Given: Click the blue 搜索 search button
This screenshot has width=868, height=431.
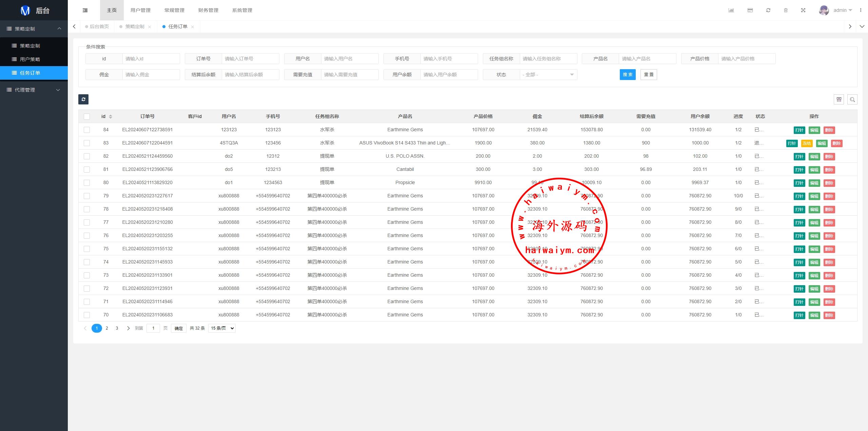Looking at the screenshot, I should point(627,75).
